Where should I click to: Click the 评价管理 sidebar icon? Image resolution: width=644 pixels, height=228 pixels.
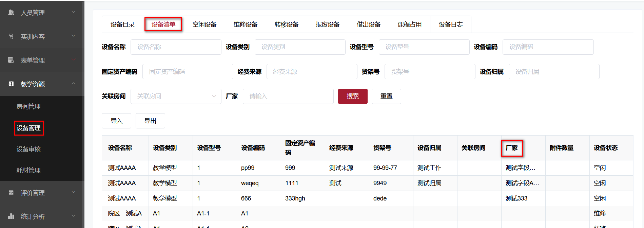pyautogui.click(x=11, y=193)
